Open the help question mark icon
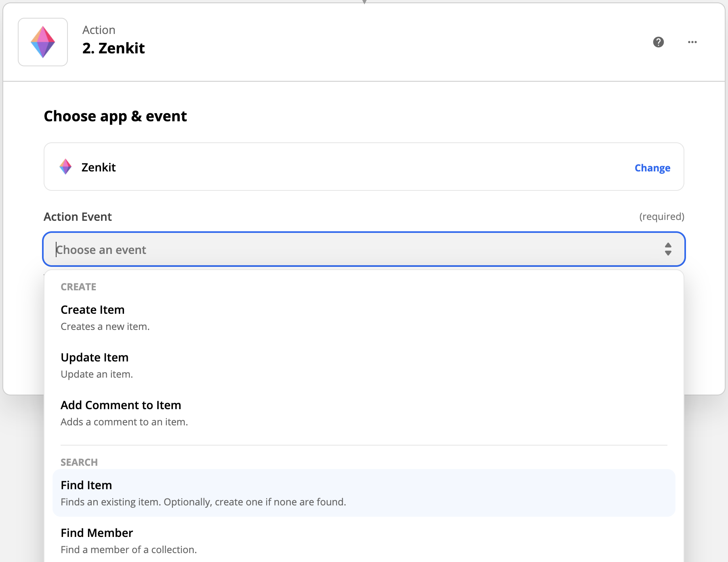728x562 pixels. click(659, 42)
